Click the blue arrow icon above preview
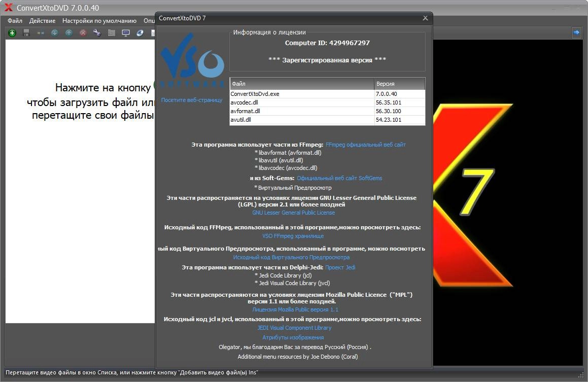 [576, 32]
